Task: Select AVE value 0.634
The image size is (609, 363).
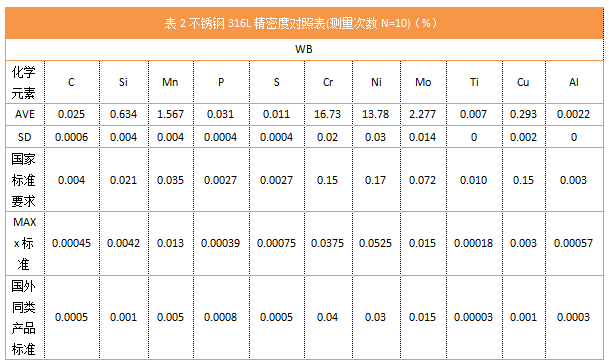Action: point(123,114)
